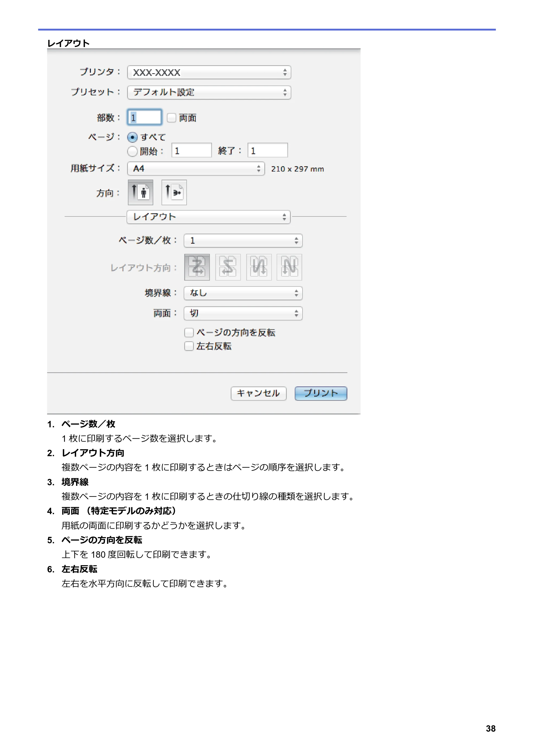Check 左右反転 option
Viewport: 534px width, 756px height.
coord(189,346)
